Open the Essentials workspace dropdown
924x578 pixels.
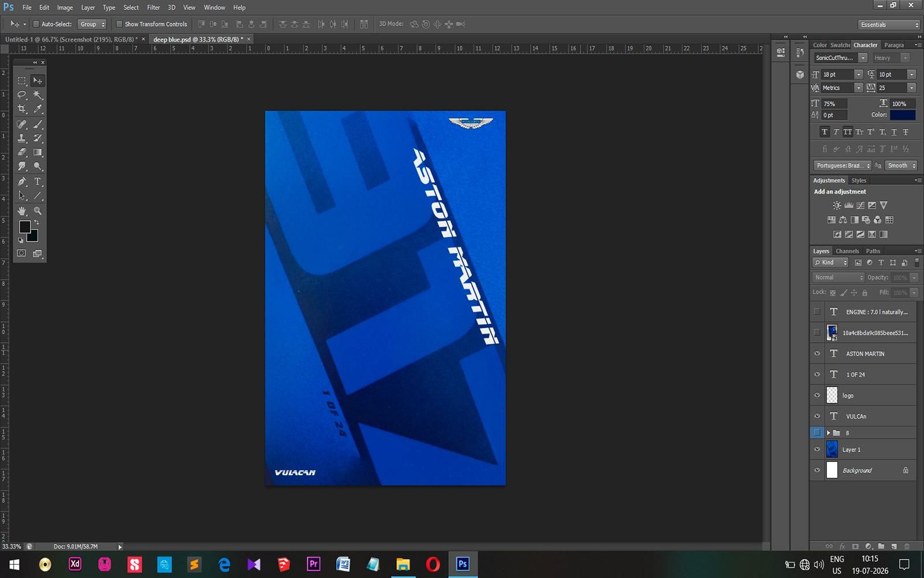click(889, 25)
